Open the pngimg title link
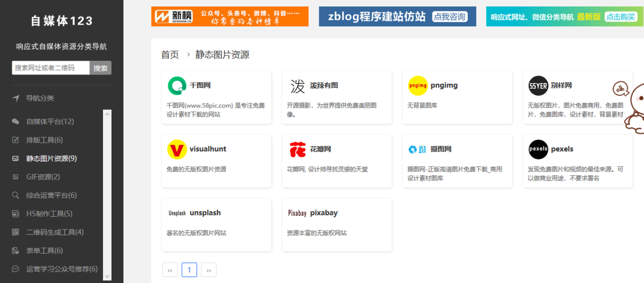This screenshot has width=644, height=283. (x=444, y=85)
